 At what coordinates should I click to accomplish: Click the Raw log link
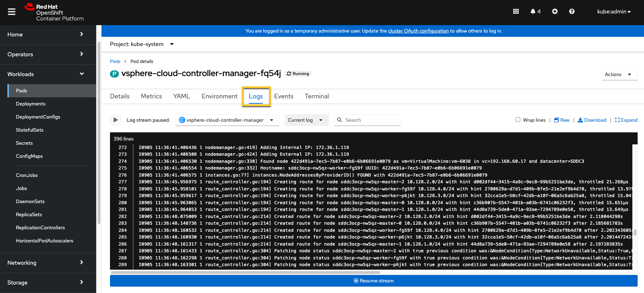click(x=562, y=120)
